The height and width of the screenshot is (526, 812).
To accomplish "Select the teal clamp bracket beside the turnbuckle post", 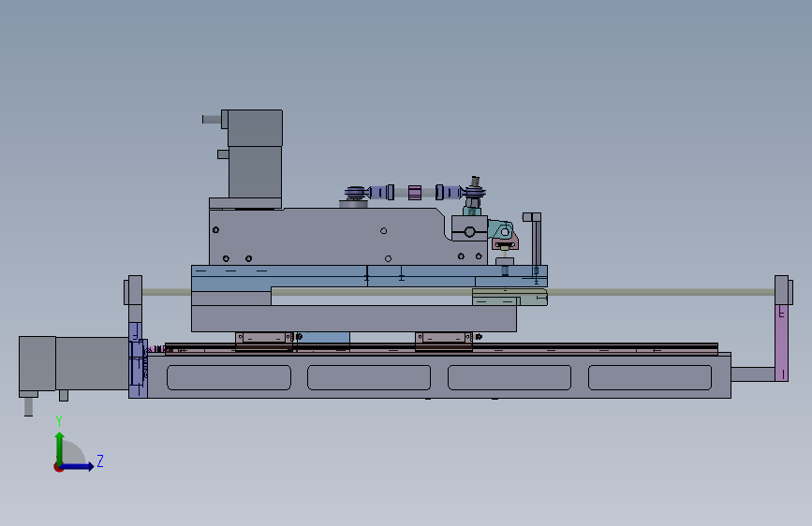I will (x=500, y=230).
